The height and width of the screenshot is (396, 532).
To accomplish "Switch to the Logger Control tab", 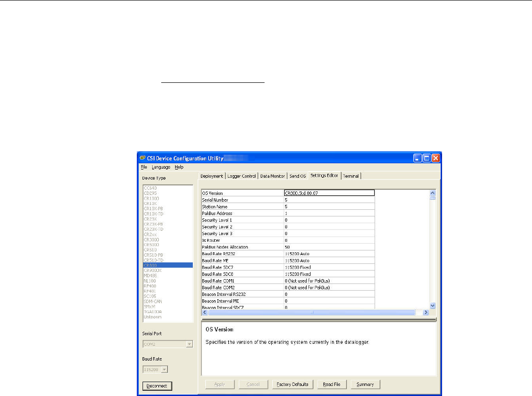I will (242, 176).
